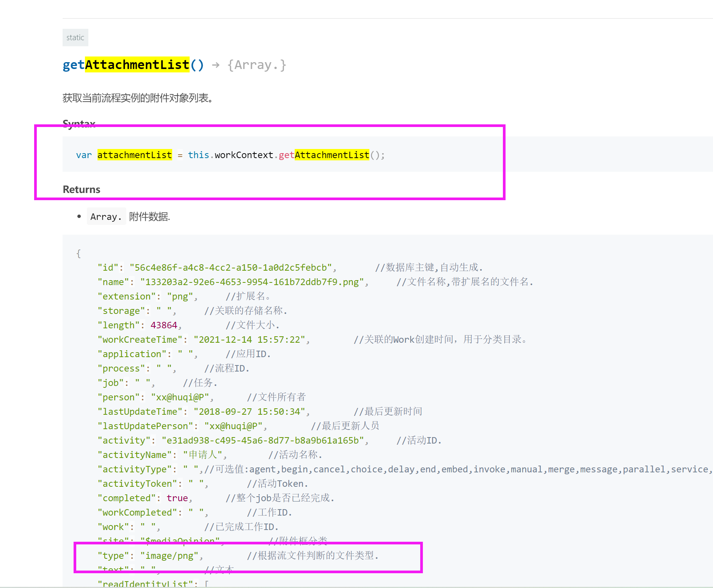This screenshot has width=713, height=588.
Task: Click the "lastUpdatePerson" key
Action: tap(145, 426)
